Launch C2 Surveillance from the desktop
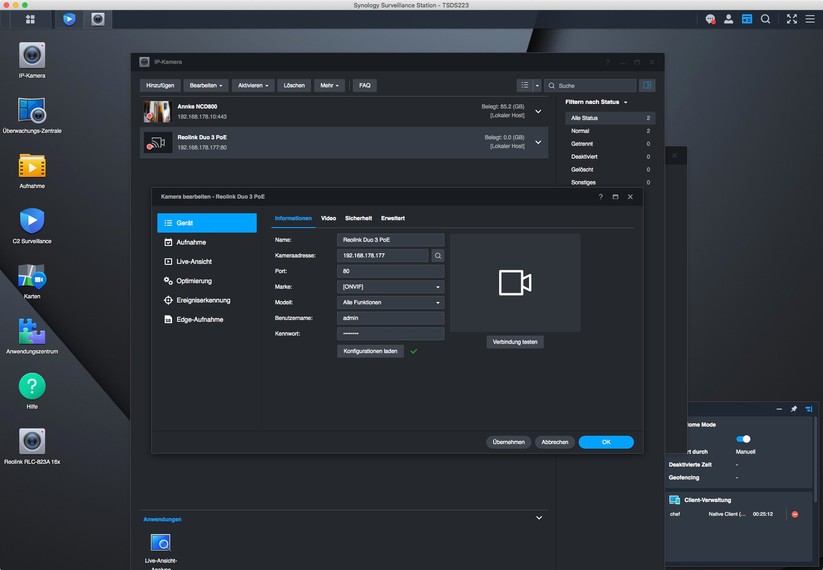The image size is (823, 570). pos(32,221)
